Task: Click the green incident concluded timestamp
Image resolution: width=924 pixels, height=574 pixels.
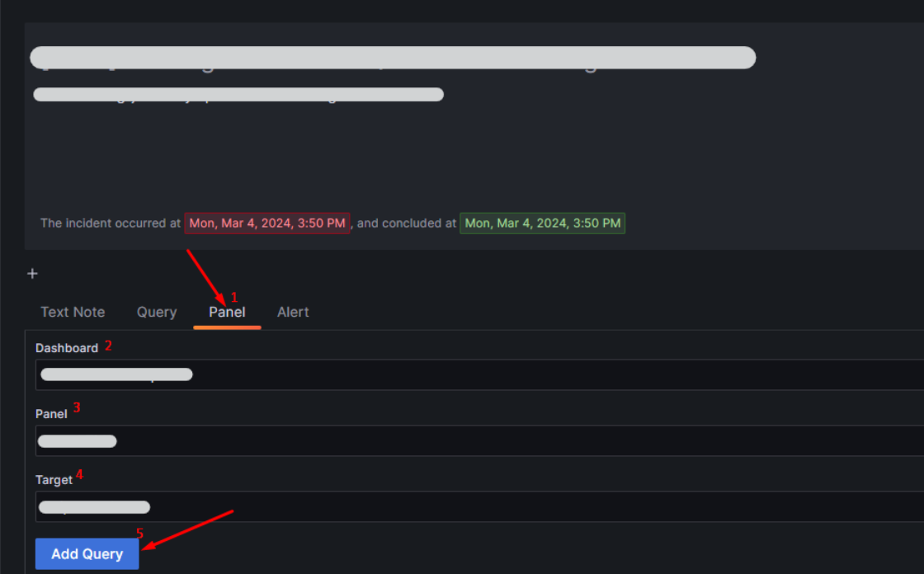Action: [543, 223]
